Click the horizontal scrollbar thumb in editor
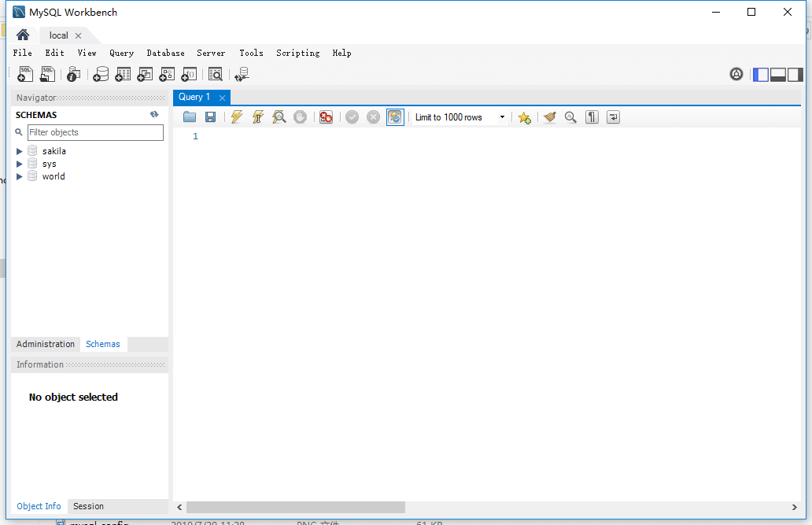 (296, 507)
